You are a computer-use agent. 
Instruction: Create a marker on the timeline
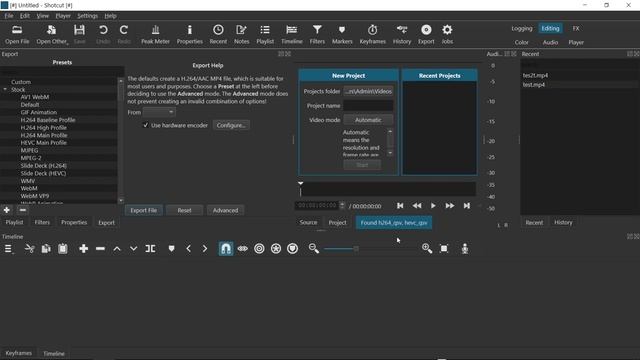171,249
